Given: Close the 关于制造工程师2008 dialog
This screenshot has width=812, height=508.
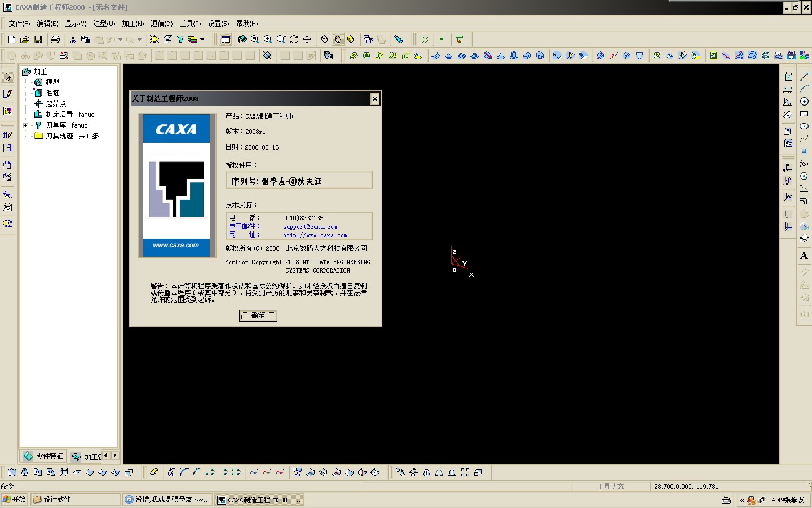Looking at the screenshot, I should click(375, 99).
